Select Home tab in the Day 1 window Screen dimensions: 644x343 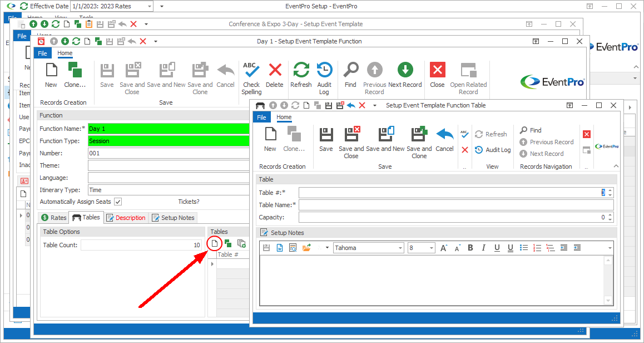coord(65,53)
